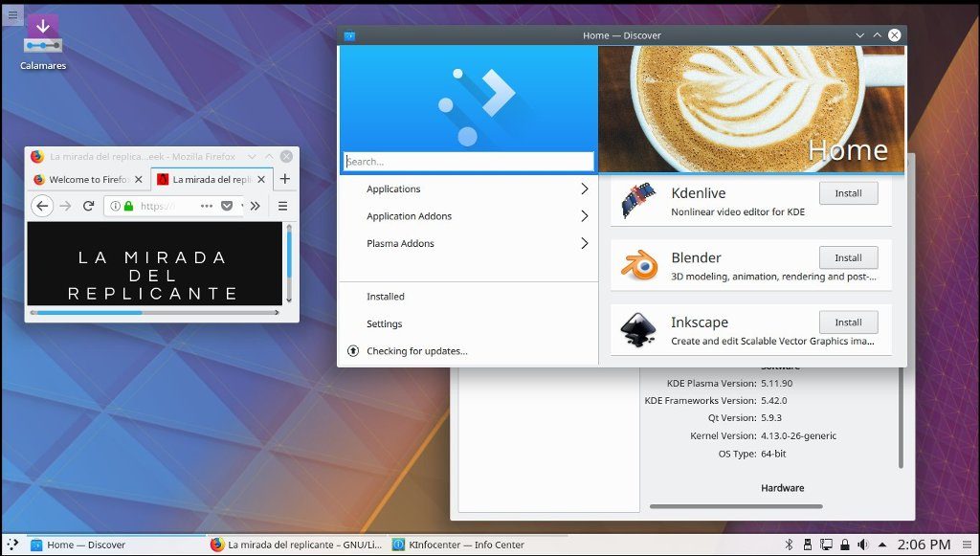The image size is (980, 556).
Task: Click the Firefox back arrow button
Action: coord(42,206)
